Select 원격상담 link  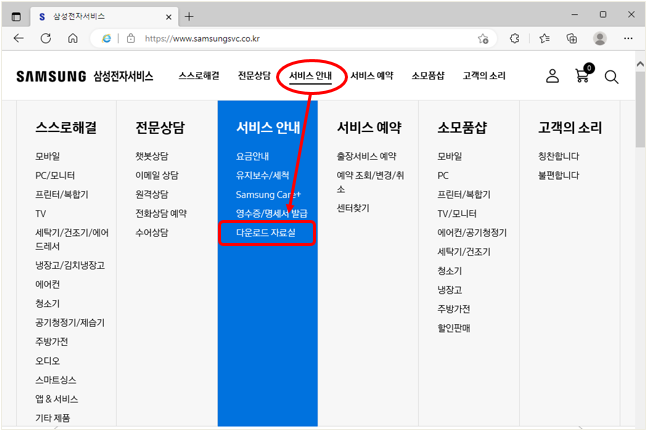click(152, 194)
